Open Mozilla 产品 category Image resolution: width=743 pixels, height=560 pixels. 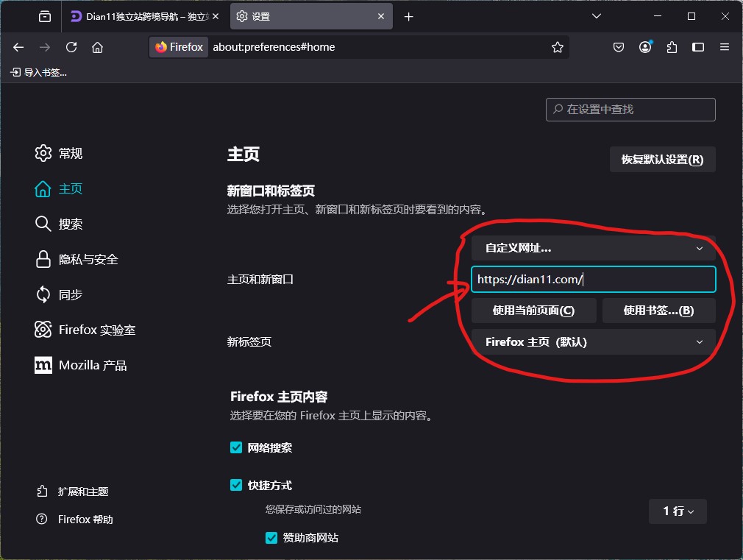81,365
